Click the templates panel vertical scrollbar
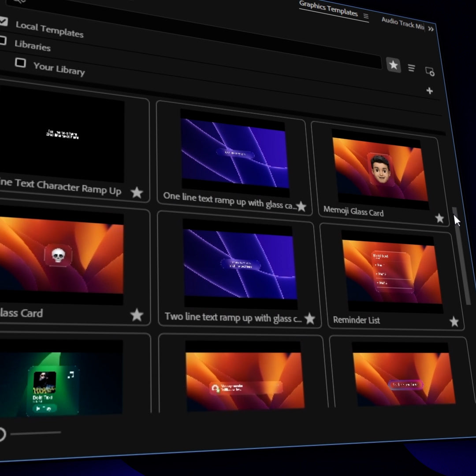This screenshot has height=476, width=476. coord(461,256)
